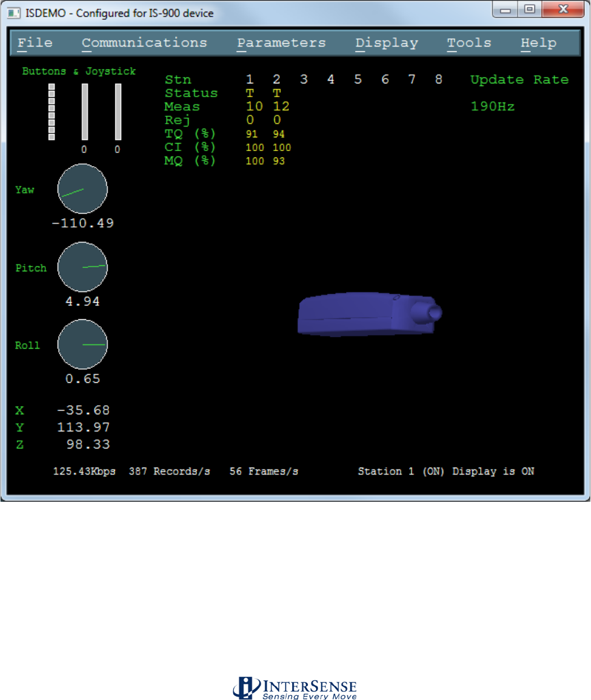This screenshot has width=591, height=700.
Task: Click the Roll dial gauge
Action: (83, 345)
